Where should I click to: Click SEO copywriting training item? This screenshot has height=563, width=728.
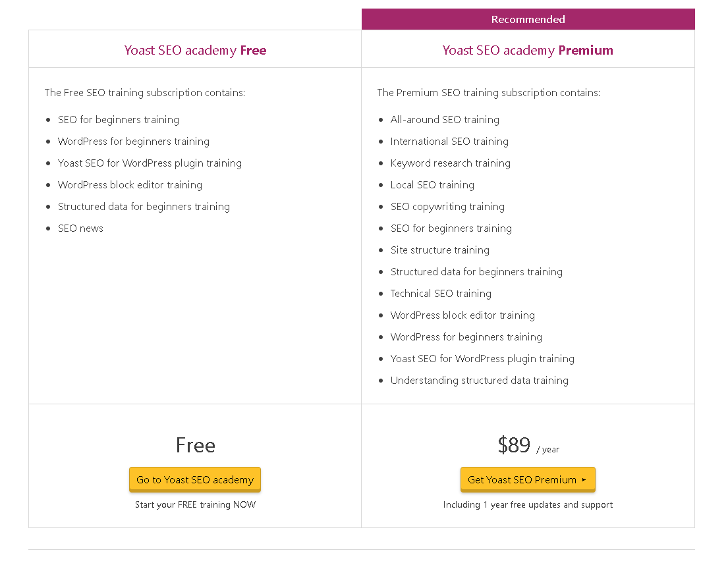point(447,207)
